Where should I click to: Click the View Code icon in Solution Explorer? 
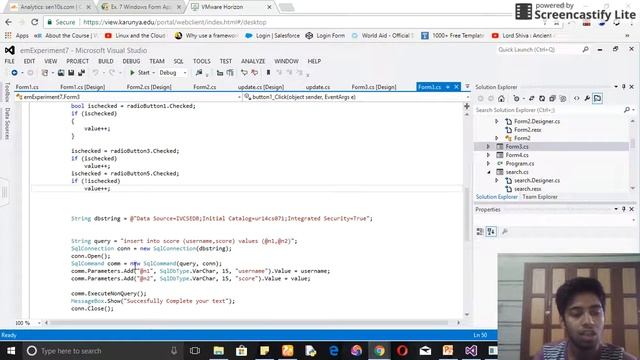[576, 98]
